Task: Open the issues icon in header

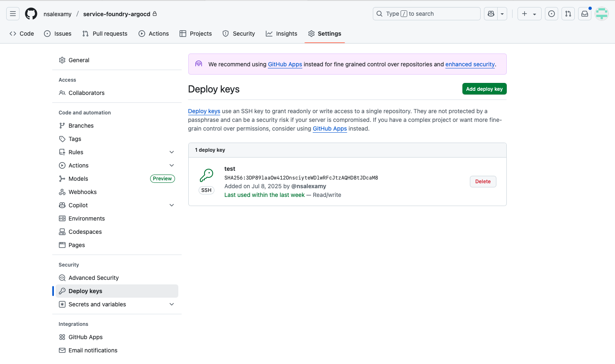Action: pyautogui.click(x=552, y=14)
